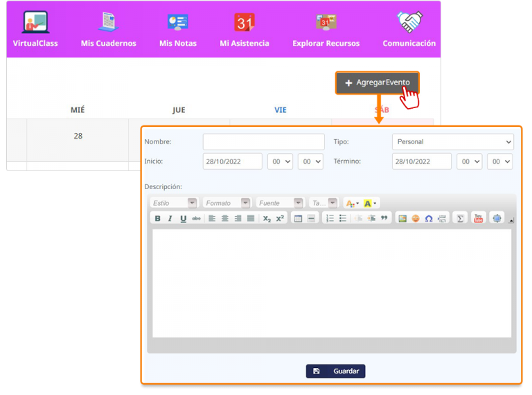Embed a YouTube video
The image size is (532, 395).
click(479, 218)
